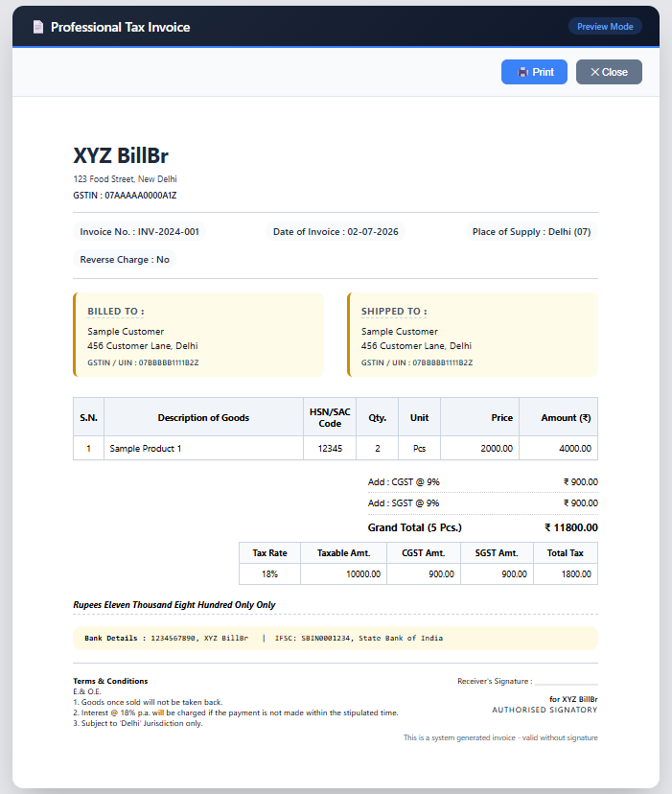Click Date of Invoice : 02-07-2026
672x794 pixels.
coord(336,232)
